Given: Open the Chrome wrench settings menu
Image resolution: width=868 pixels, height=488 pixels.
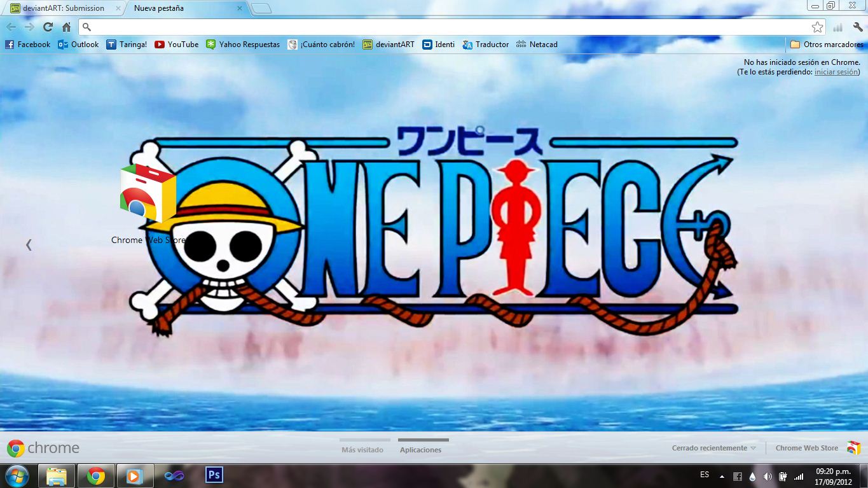Looking at the screenshot, I should coord(857,27).
